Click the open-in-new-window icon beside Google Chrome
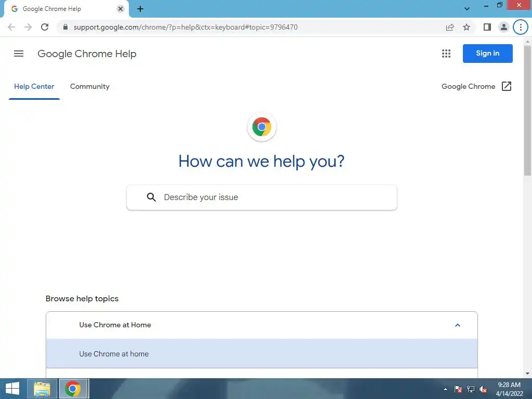The image size is (532, 399). (506, 86)
